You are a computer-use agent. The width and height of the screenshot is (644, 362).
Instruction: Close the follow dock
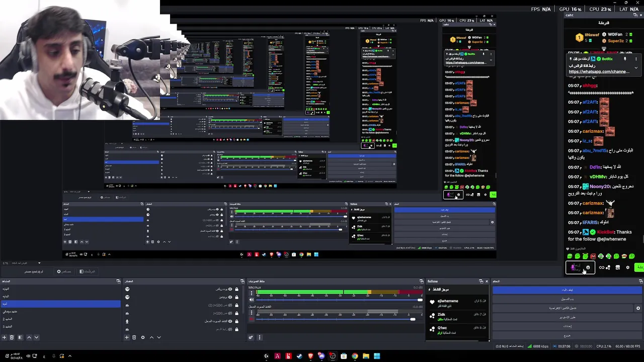pos(487,281)
